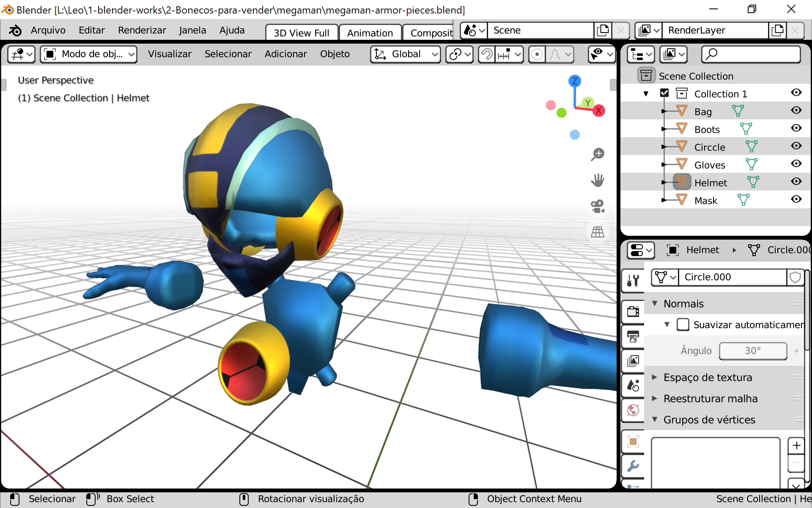Enable Suavizar automaticamente checkbox

(683, 325)
